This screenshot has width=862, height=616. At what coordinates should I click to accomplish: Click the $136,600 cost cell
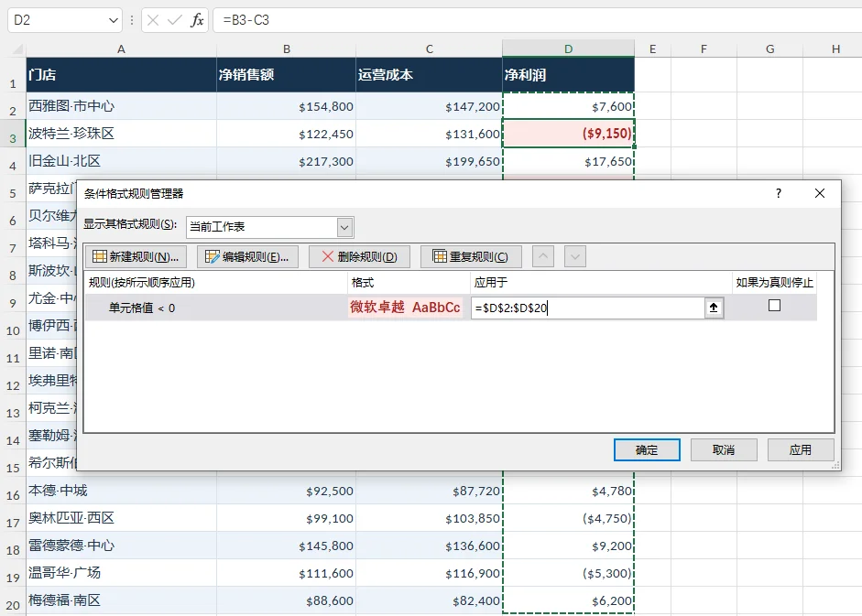[430, 546]
